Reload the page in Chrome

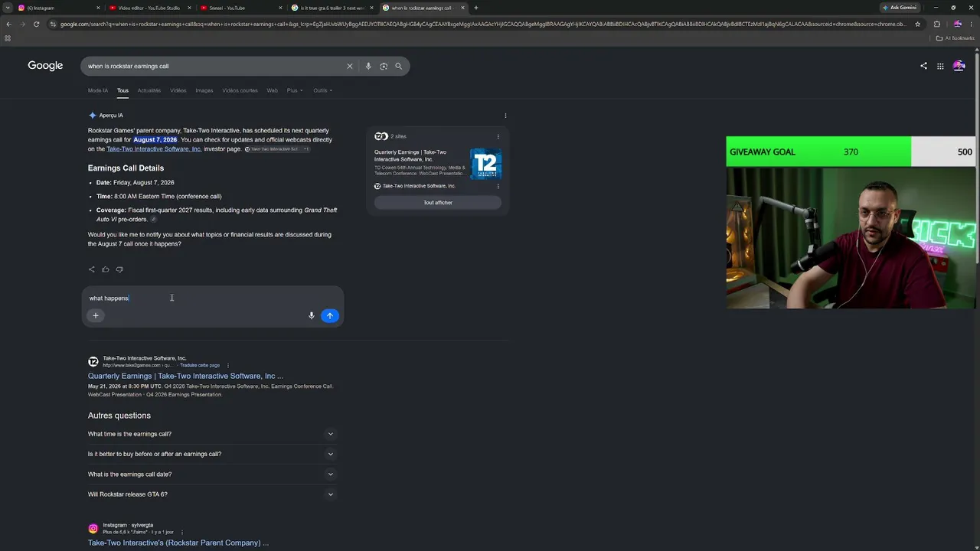pyautogui.click(x=36, y=24)
